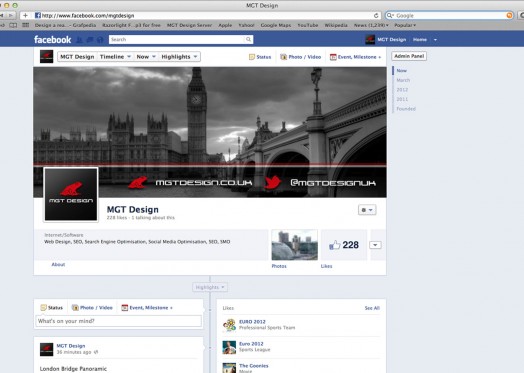Open the Photos thumbnail

(294, 245)
